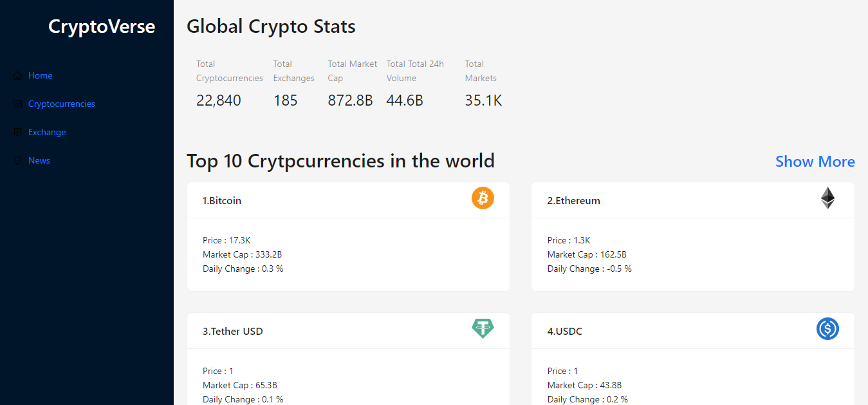868x405 pixels.
Task: Click the blue USDC logo icon
Action: (x=827, y=329)
